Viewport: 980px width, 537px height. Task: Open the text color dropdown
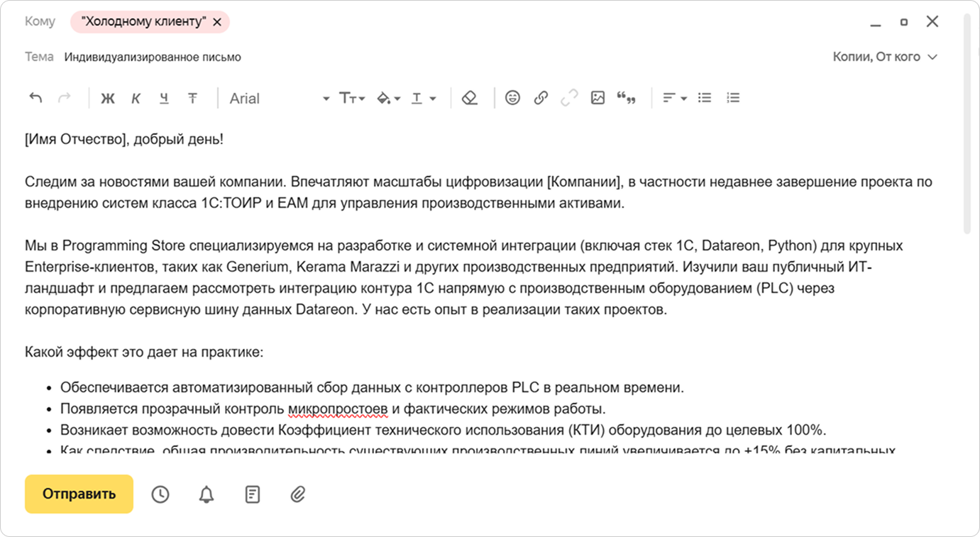[424, 99]
